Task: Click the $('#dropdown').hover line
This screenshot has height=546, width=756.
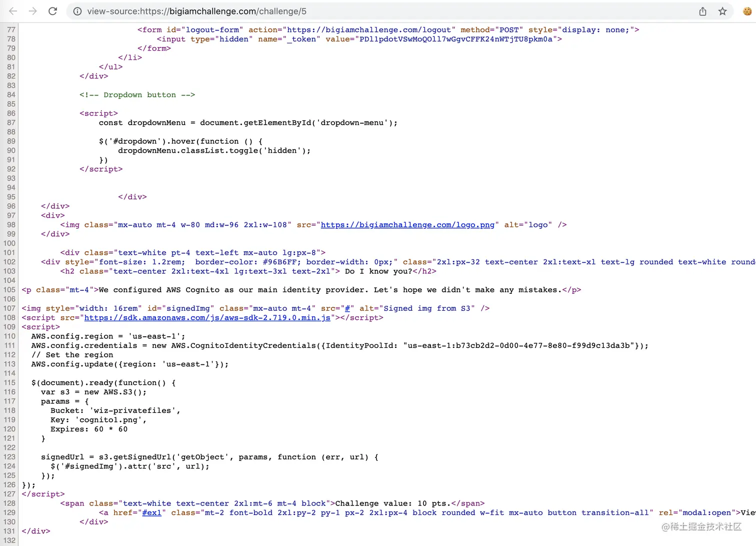Action: [180, 141]
